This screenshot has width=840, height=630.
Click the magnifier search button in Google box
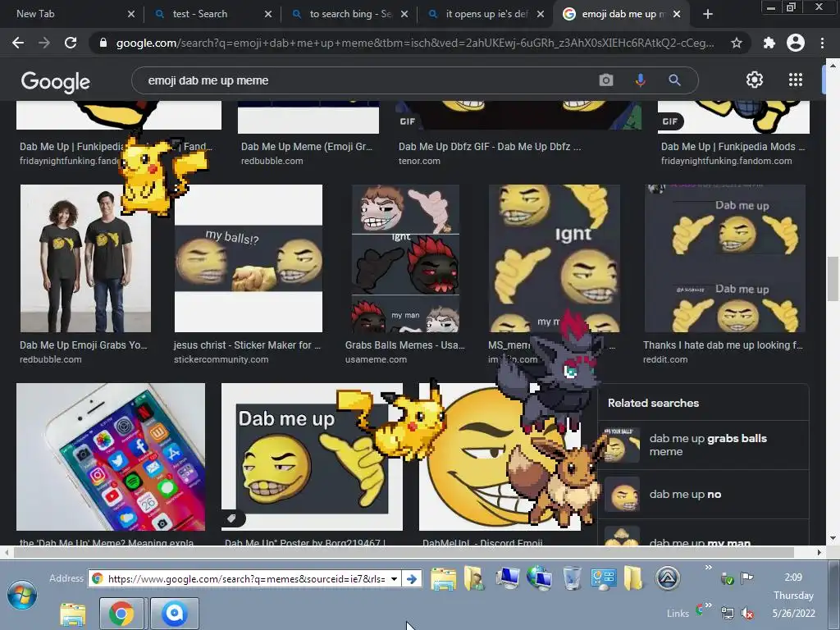674,80
